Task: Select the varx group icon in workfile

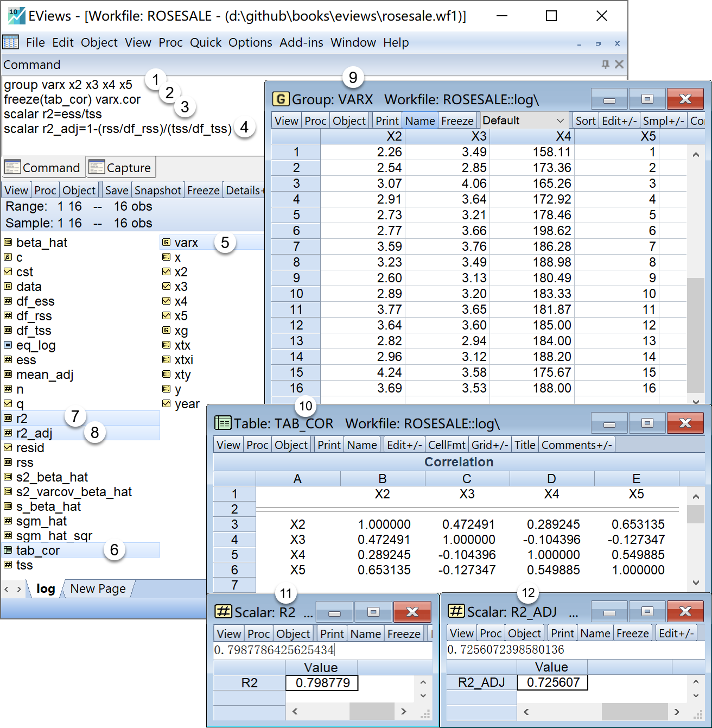Action: pos(166,243)
